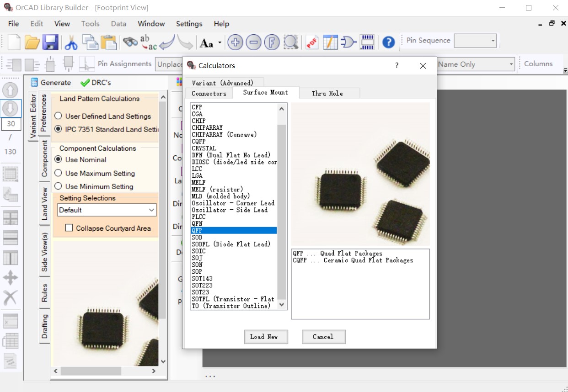Open the Pin Sequence dropdown

click(x=492, y=40)
